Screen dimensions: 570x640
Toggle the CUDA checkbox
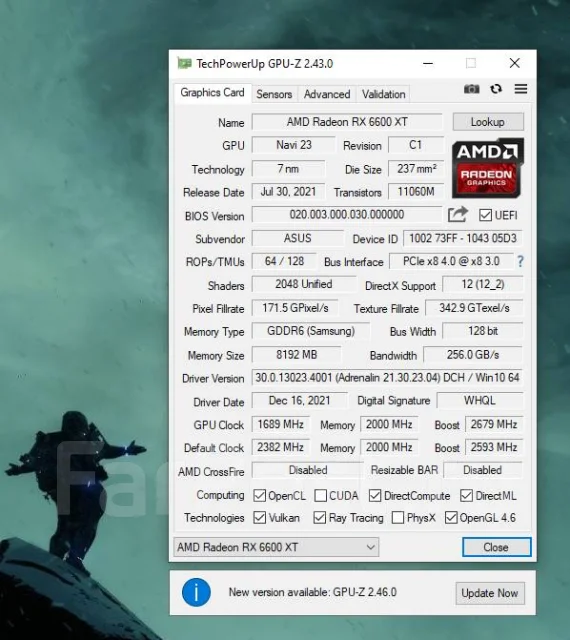(321, 496)
